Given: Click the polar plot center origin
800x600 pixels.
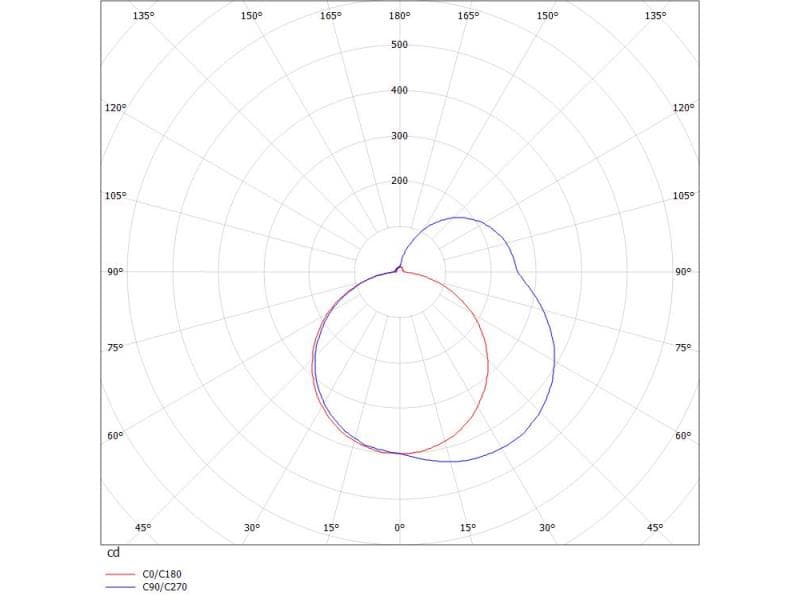Looking at the screenshot, I should pos(399,271).
